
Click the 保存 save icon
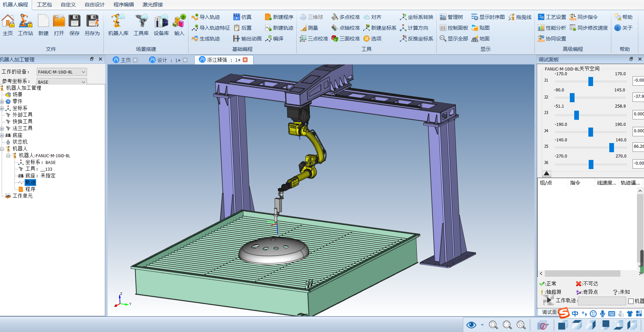[75, 24]
